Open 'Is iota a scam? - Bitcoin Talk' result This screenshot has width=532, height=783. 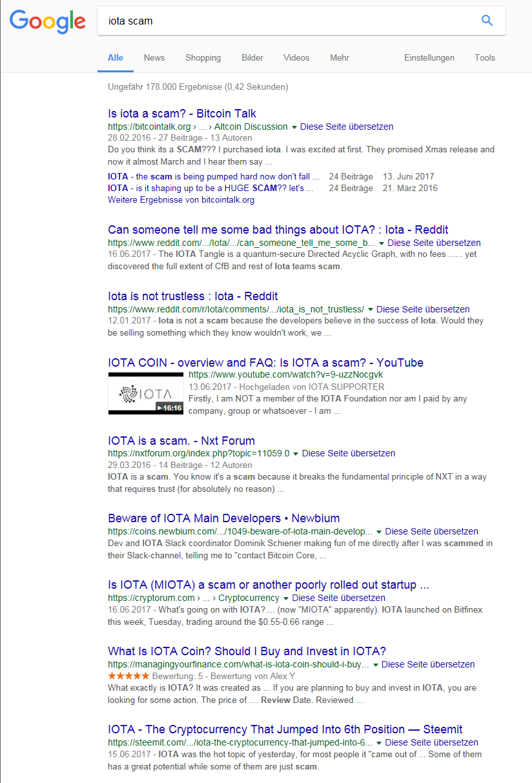182,114
